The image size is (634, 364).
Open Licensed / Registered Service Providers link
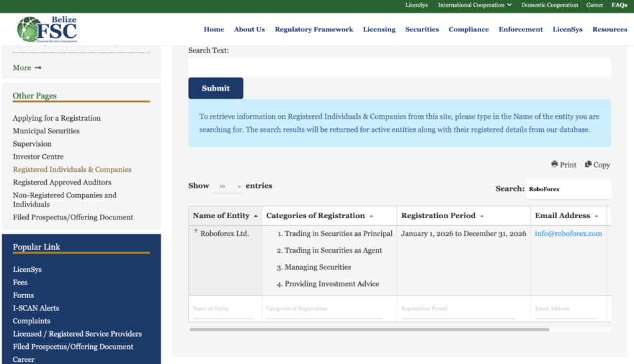(77, 334)
